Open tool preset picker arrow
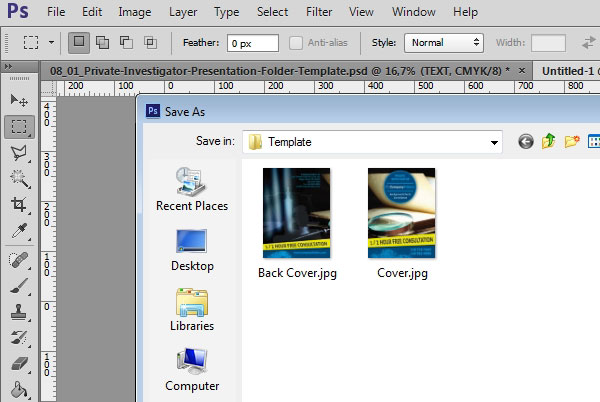This screenshot has height=402, width=600. (x=51, y=42)
